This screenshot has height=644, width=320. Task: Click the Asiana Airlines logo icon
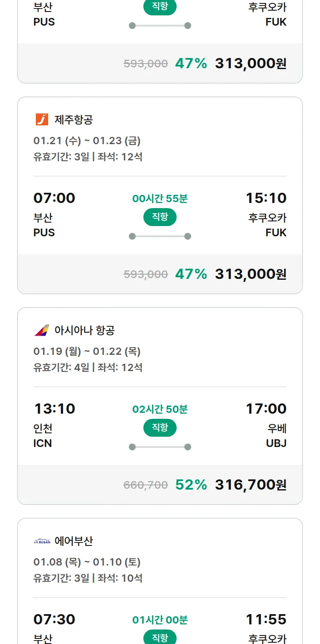pyautogui.click(x=42, y=331)
